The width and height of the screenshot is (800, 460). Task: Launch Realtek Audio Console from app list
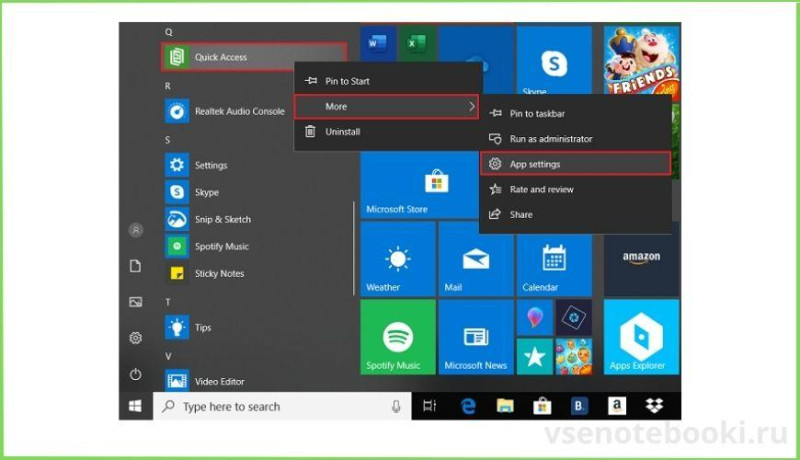[225, 111]
